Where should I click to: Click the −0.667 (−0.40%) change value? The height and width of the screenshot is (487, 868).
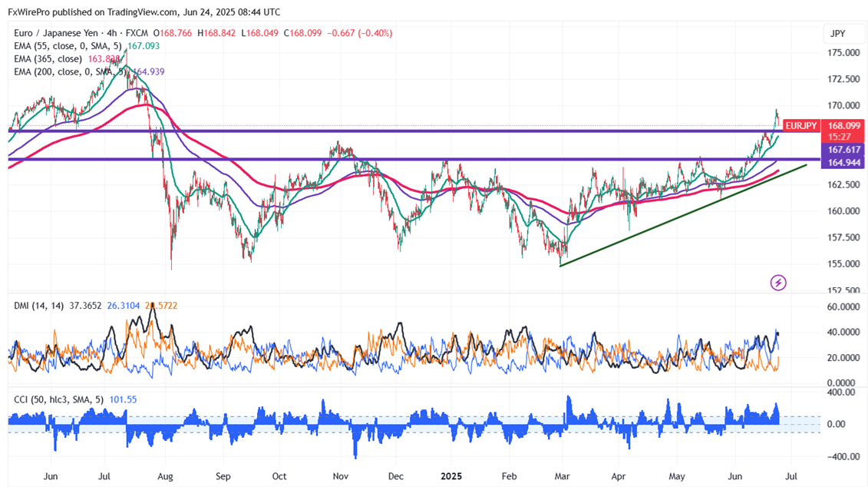click(x=360, y=33)
